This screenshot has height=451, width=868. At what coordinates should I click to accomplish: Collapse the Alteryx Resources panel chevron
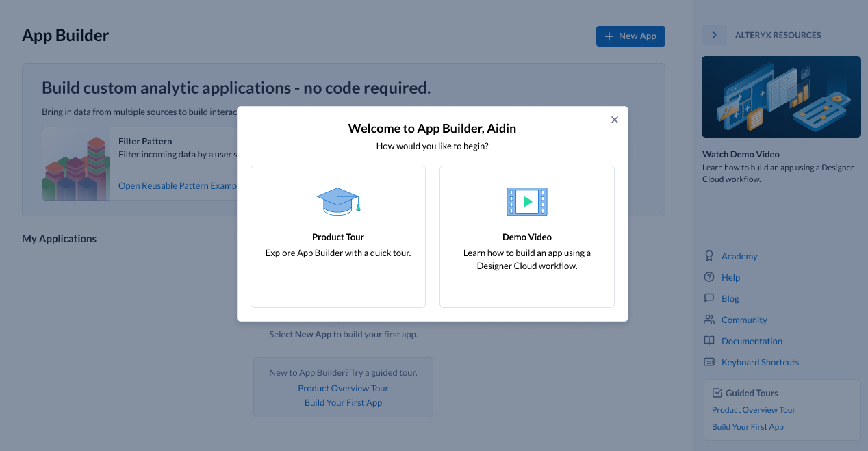point(714,35)
